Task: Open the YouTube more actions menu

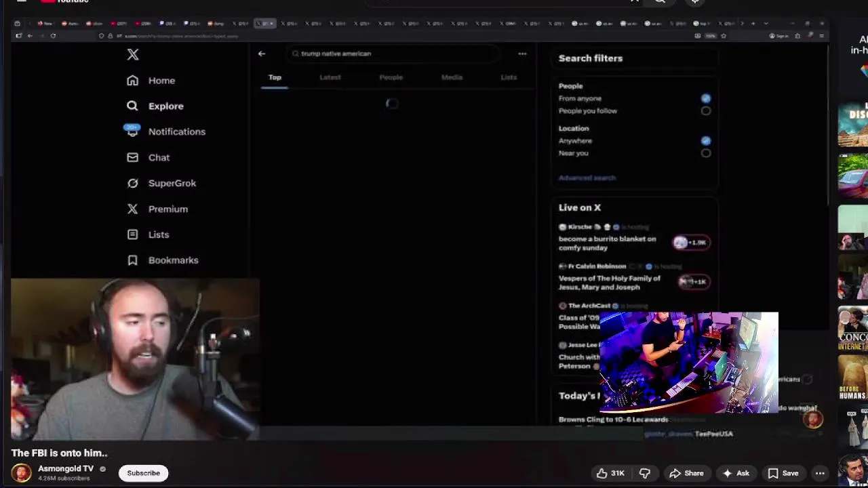Action: (x=820, y=473)
